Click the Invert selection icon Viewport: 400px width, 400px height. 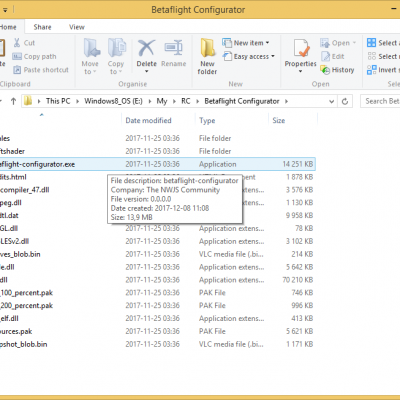(x=371, y=70)
